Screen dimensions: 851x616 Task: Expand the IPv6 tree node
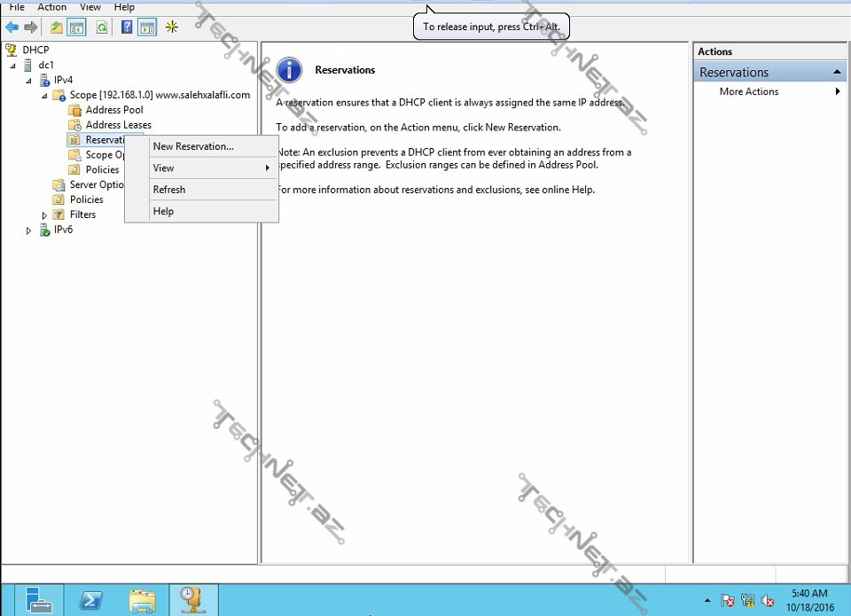tap(29, 230)
